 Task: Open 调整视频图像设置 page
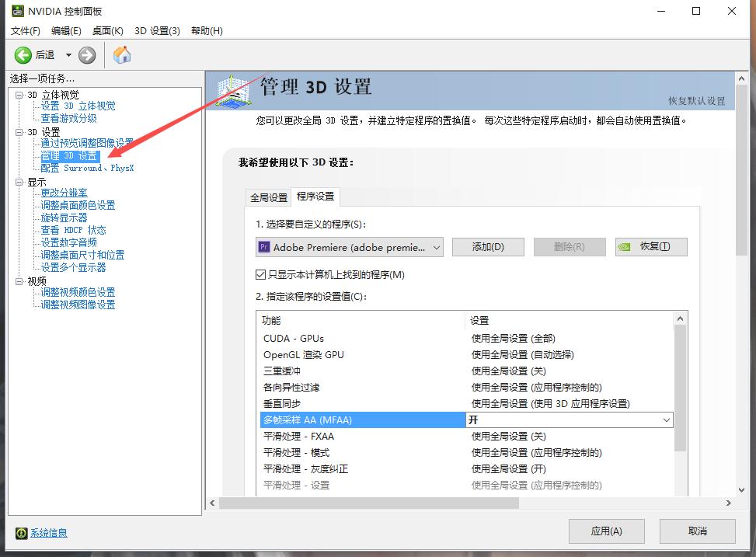(78, 305)
